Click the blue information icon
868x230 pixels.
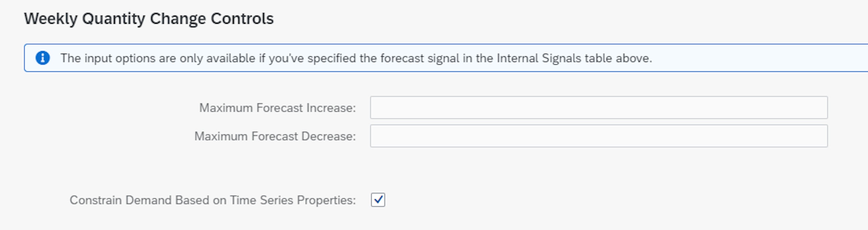43,58
